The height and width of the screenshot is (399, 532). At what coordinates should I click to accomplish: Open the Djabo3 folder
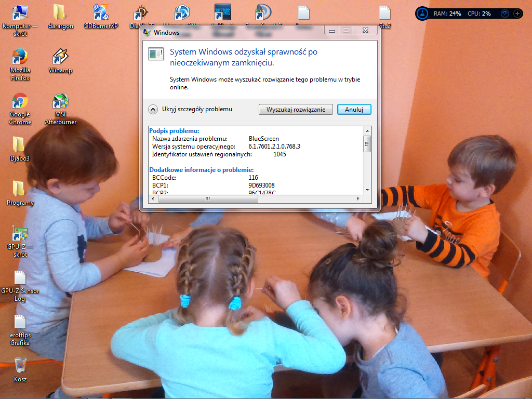tap(19, 149)
